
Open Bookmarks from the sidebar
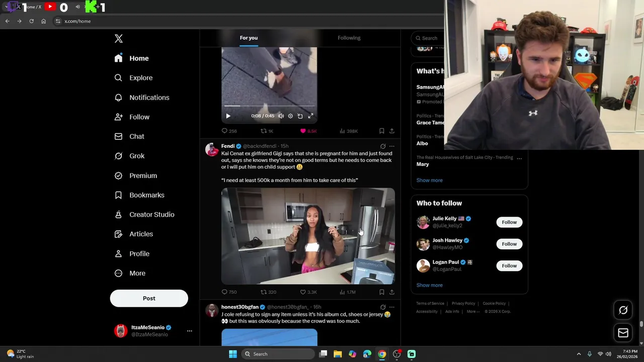click(139, 195)
